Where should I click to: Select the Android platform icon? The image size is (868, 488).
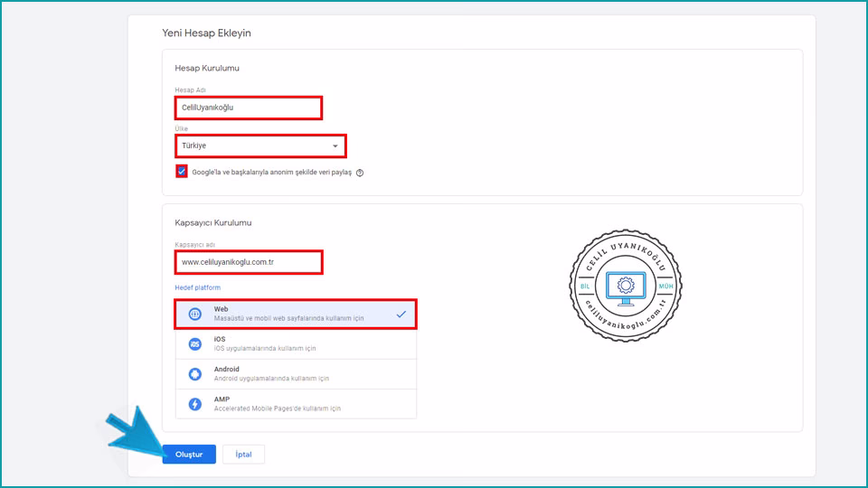point(195,374)
